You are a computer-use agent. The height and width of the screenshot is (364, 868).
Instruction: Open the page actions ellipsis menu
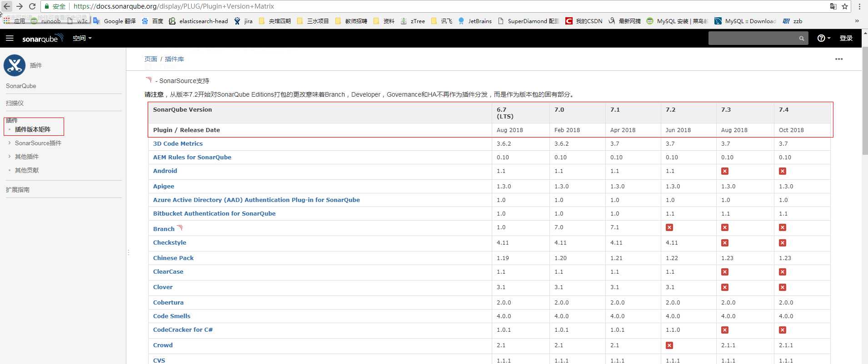[839, 59]
